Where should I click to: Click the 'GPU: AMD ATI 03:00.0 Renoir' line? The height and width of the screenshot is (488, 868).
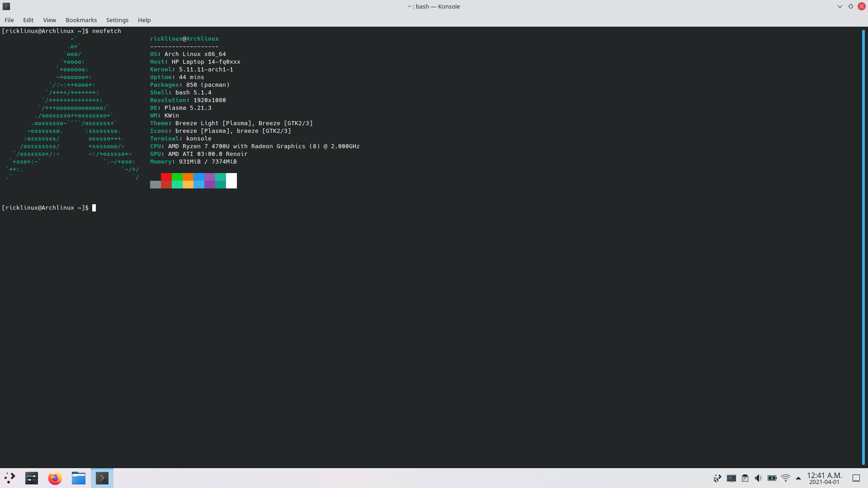point(199,154)
